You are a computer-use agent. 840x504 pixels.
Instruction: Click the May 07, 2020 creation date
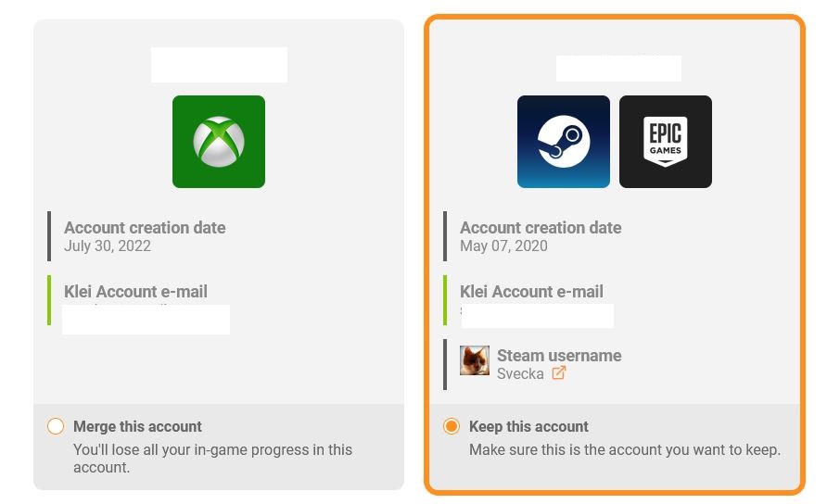(503, 246)
